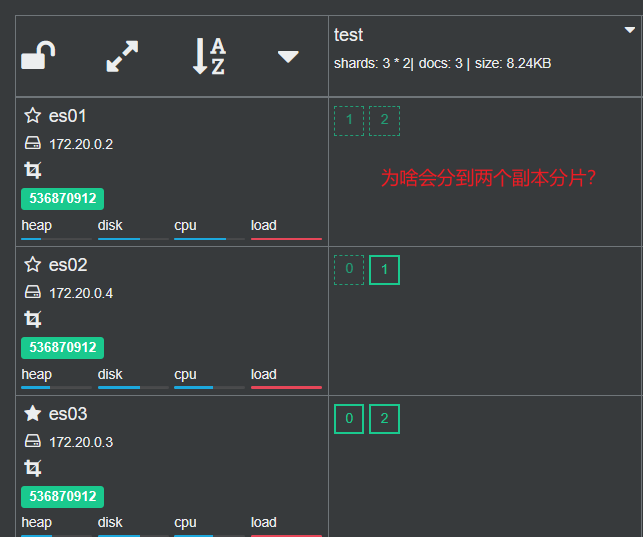The image size is (643, 537).
Task: Click the IP address 172.20.0.3
Action: coord(81,442)
